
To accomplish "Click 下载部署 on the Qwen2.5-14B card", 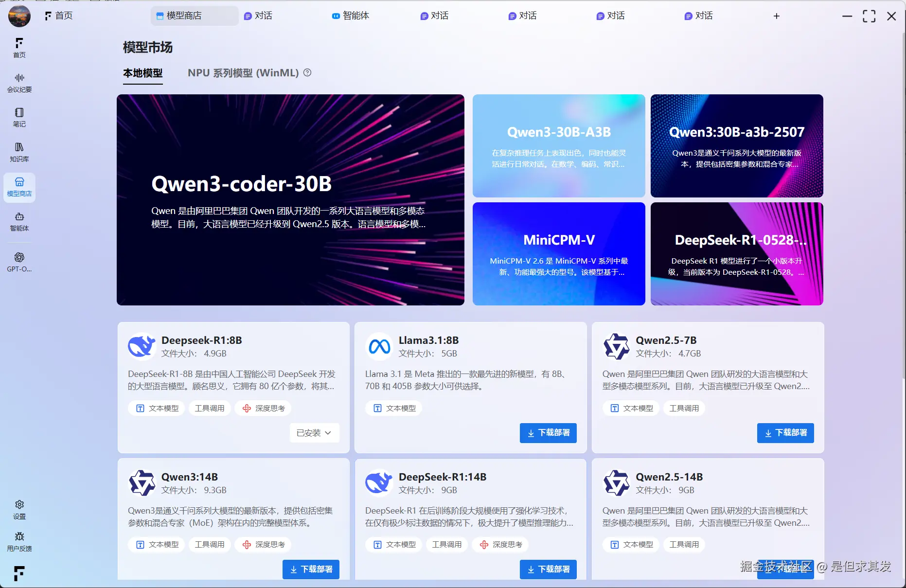I will pyautogui.click(x=785, y=570).
